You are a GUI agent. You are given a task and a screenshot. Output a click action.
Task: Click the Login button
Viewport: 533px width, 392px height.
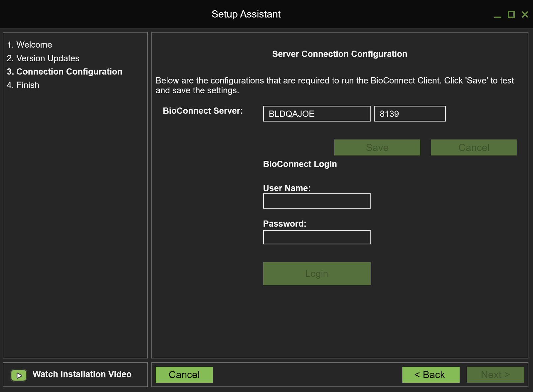(x=316, y=274)
